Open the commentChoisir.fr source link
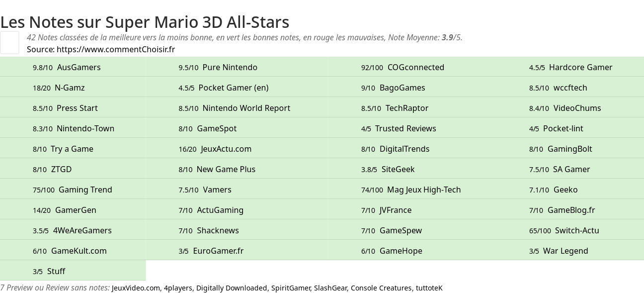644x293 pixels. point(116,49)
